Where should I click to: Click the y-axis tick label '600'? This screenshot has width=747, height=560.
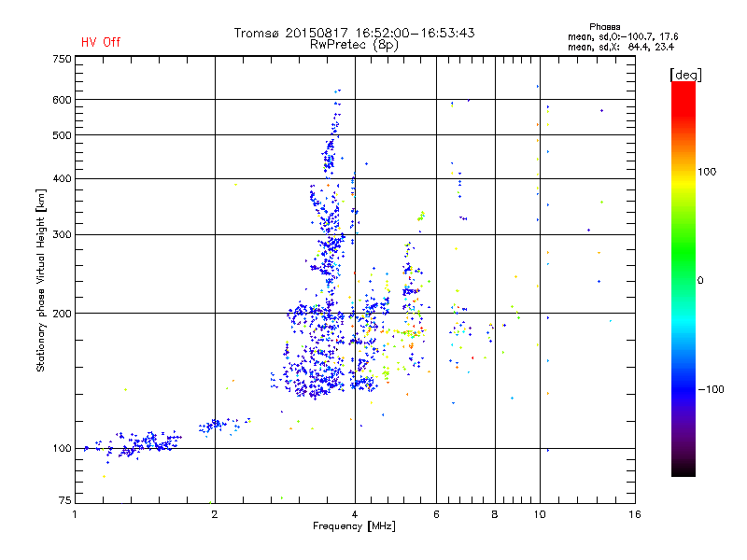(62, 100)
